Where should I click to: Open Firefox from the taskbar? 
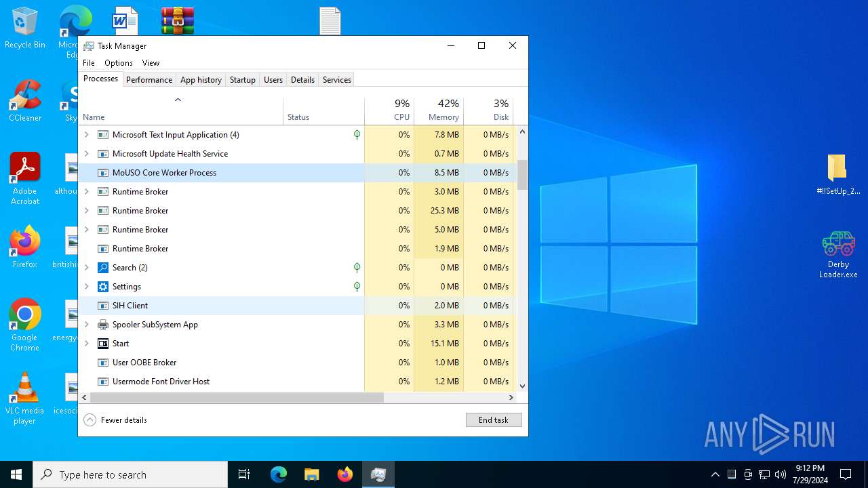[345, 474]
